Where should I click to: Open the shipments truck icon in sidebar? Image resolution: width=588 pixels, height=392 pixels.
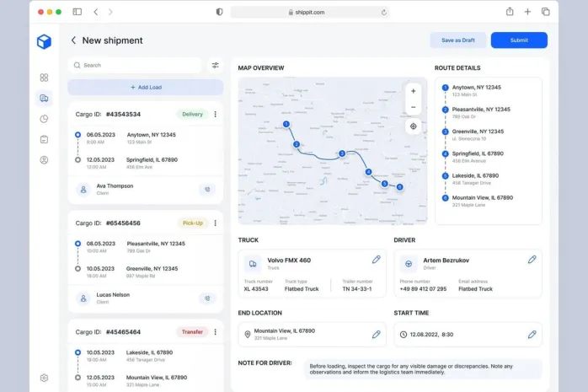(x=44, y=98)
